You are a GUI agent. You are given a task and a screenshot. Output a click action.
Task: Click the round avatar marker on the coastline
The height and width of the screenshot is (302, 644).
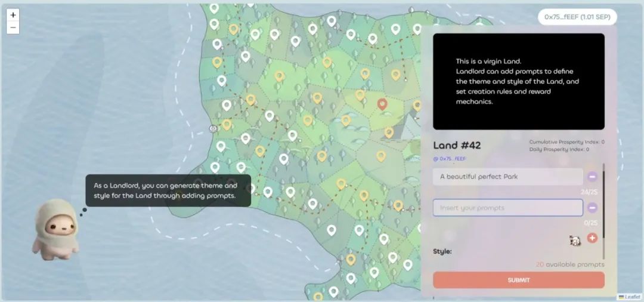point(213,128)
